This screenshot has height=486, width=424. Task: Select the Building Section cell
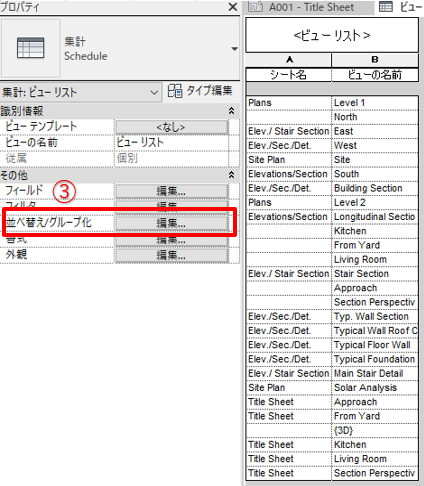point(375,188)
